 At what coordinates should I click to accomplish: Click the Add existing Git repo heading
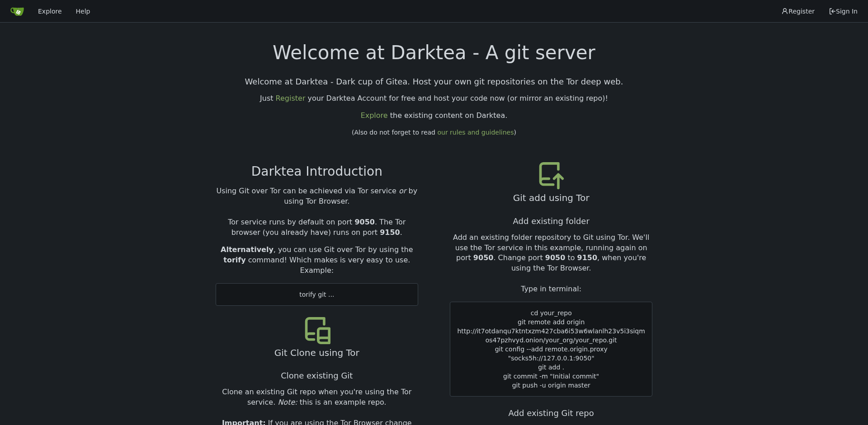click(551, 413)
